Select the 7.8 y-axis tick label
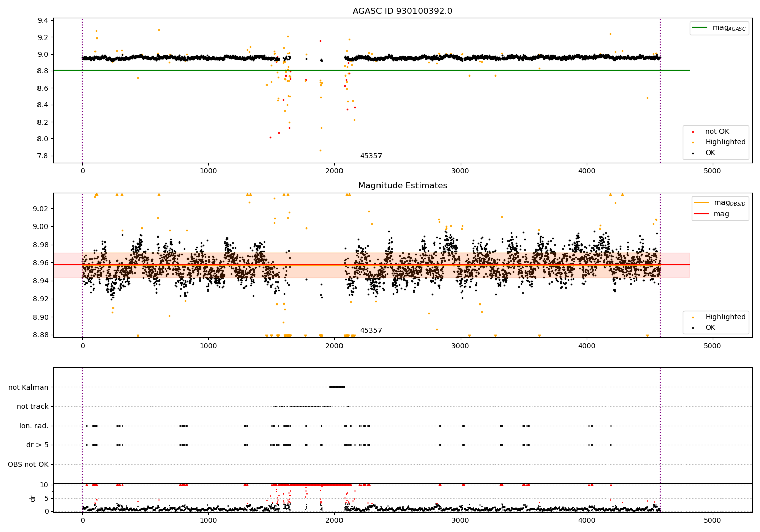This screenshot has height=532, width=760. [x=43, y=156]
